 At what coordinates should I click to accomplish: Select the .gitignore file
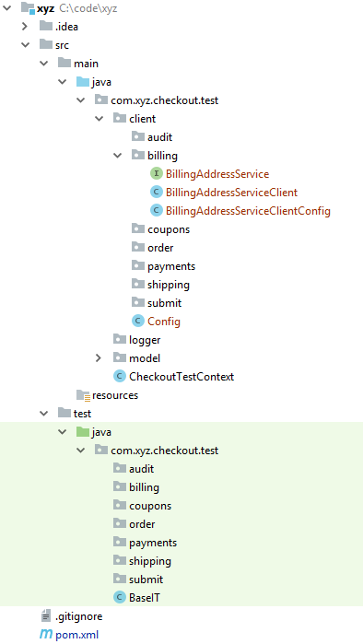[79, 616]
